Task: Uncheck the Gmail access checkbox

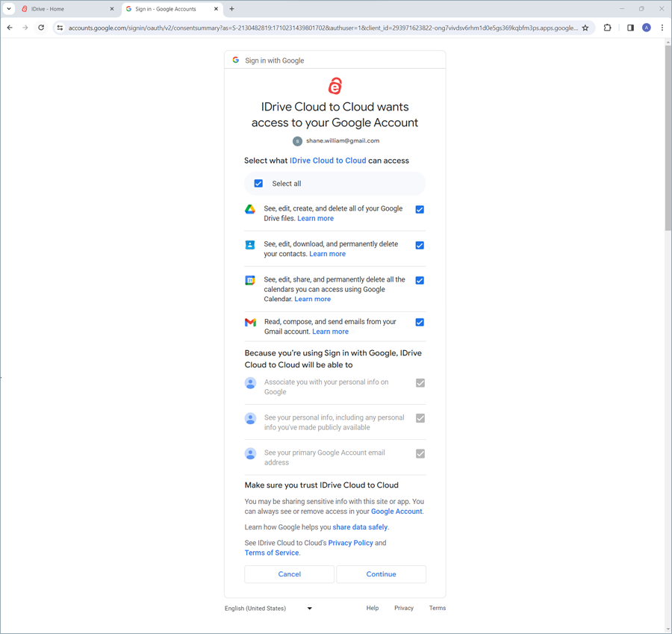Action: click(x=420, y=323)
